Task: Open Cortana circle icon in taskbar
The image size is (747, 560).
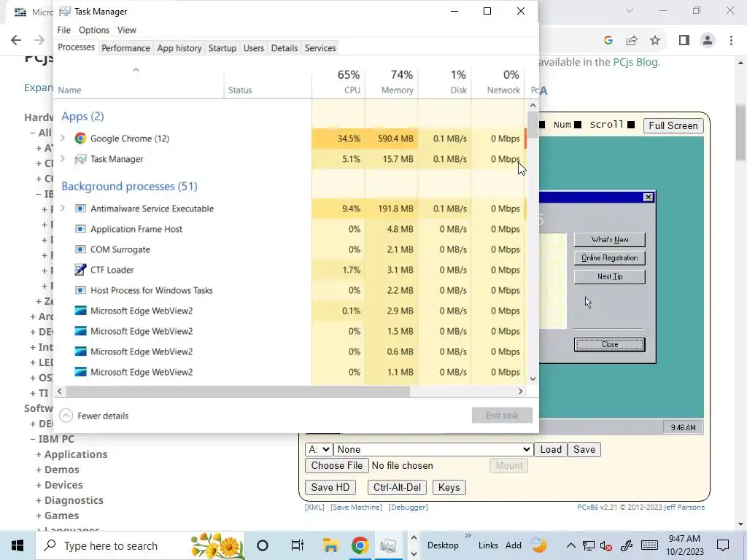Action: [x=263, y=545]
